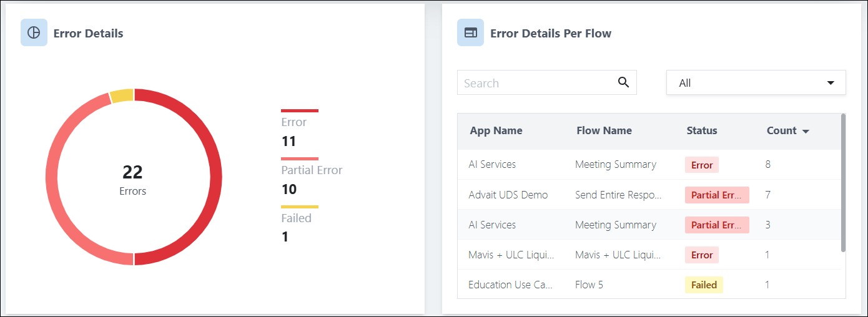Click Flow 5 flow name
This screenshot has height=317, width=868.
589,285
